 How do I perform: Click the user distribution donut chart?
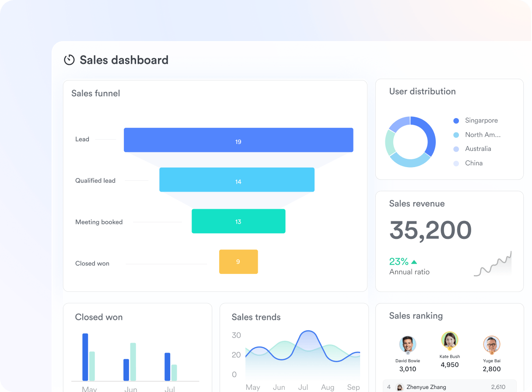click(x=410, y=142)
